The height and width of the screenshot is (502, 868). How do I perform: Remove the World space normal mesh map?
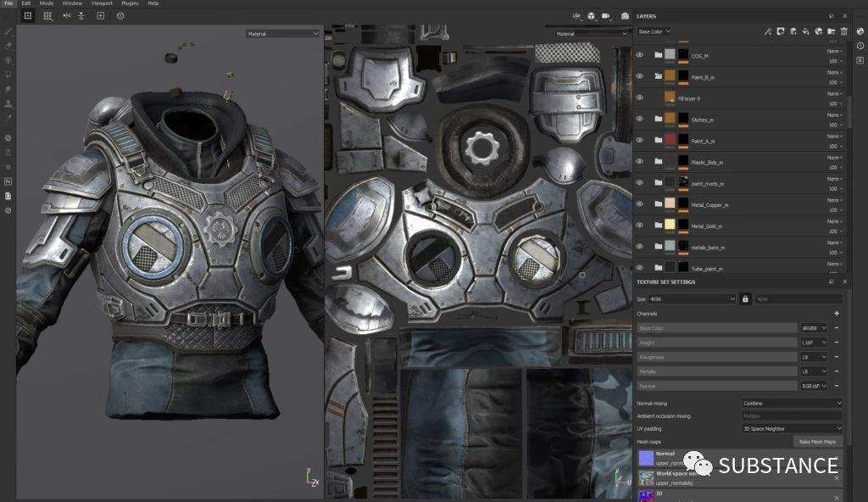click(837, 477)
